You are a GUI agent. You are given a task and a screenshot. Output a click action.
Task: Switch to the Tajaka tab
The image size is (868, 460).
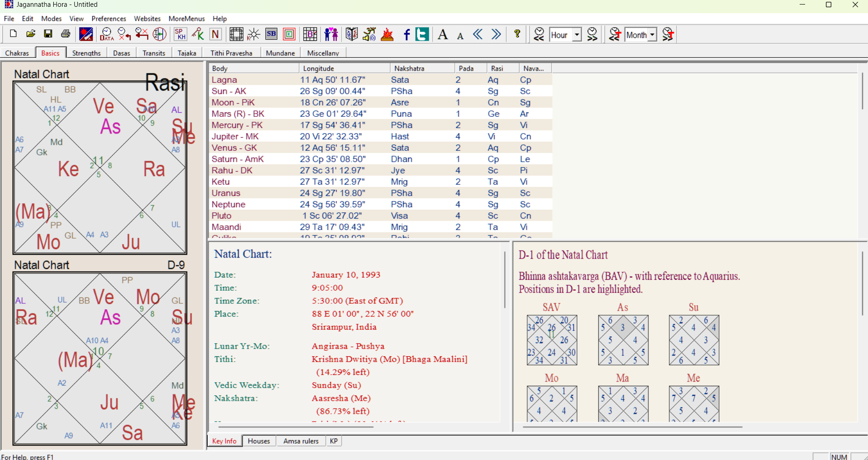point(187,53)
